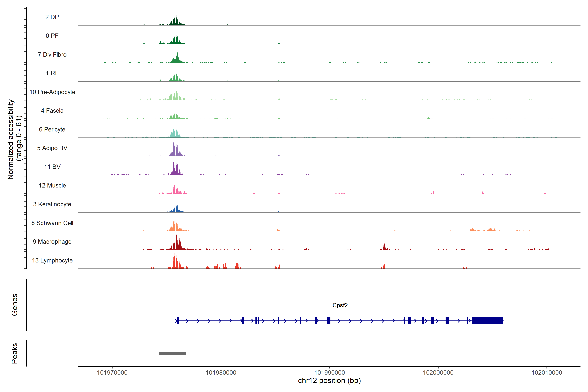Screen dimensions: 588x392
Task: Select the 5 Adipo BV label
Action: coord(52,148)
